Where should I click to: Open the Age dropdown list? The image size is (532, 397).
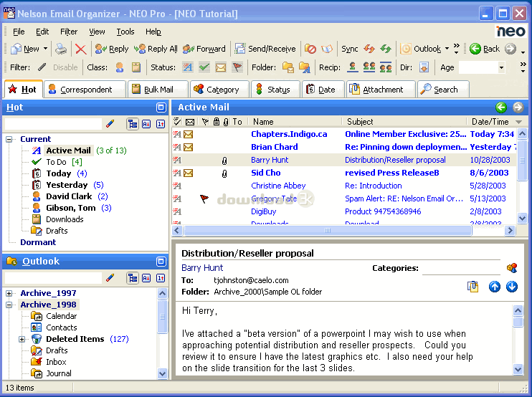point(501,67)
